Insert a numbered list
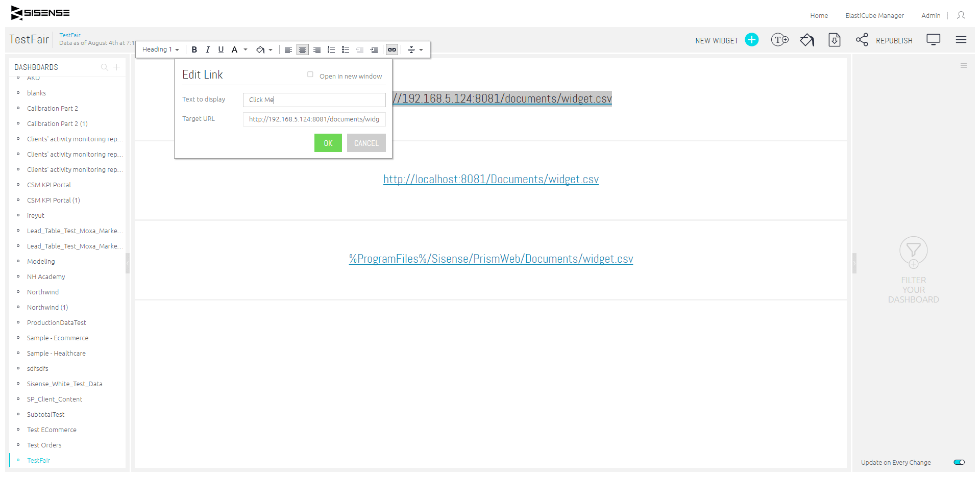 331,49
